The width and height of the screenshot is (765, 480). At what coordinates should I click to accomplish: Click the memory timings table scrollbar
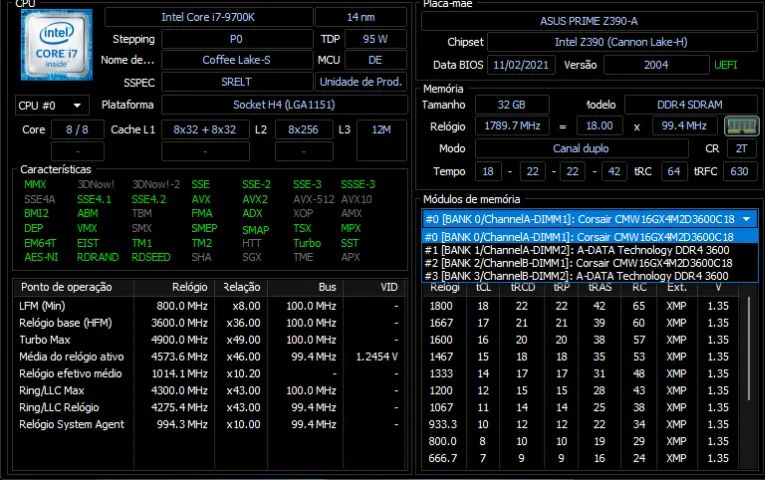(x=749, y=349)
